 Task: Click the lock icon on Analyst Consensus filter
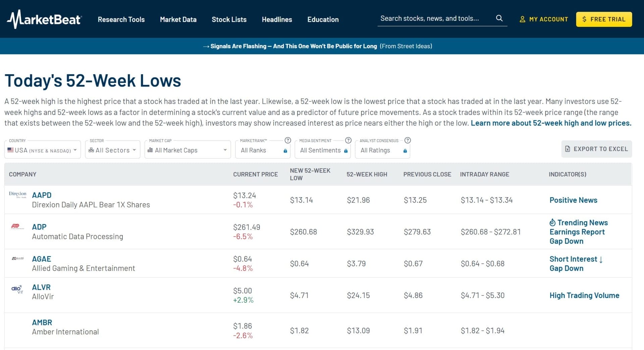click(x=406, y=151)
